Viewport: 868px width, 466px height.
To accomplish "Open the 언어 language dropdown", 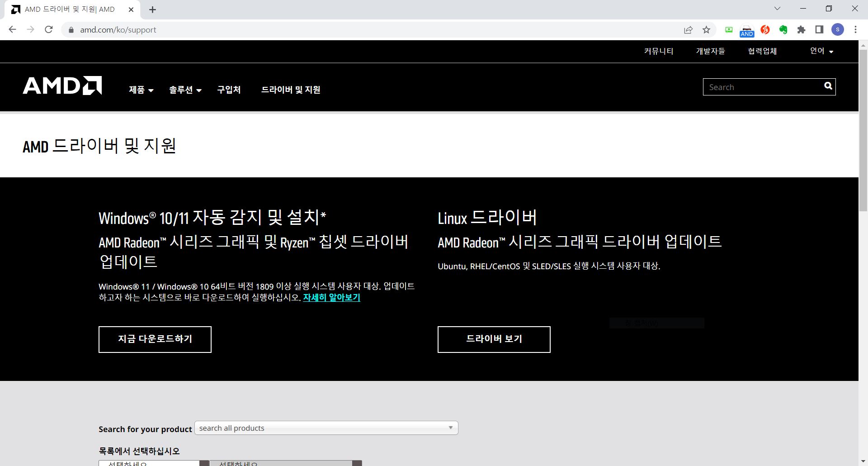I will [821, 51].
